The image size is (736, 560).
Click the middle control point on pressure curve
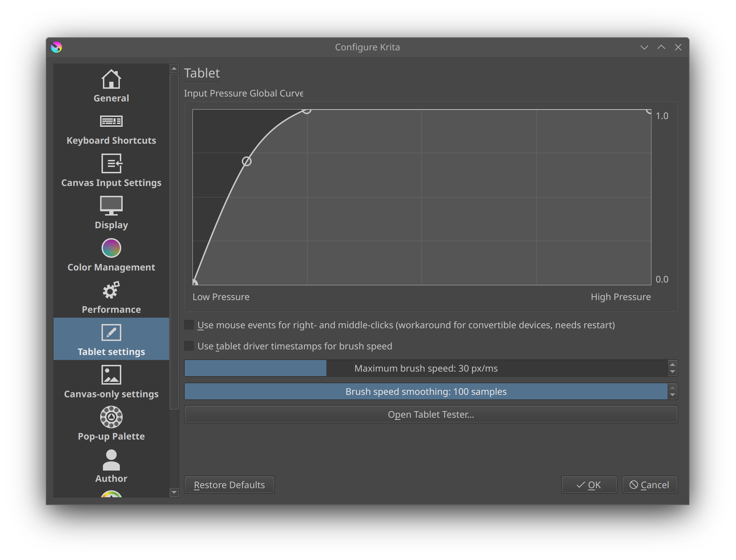point(247,161)
